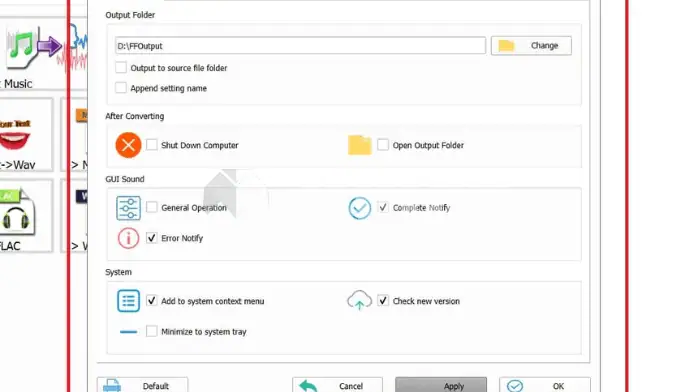Click the Apply button
Image resolution: width=698 pixels, height=392 pixels.
click(441, 385)
